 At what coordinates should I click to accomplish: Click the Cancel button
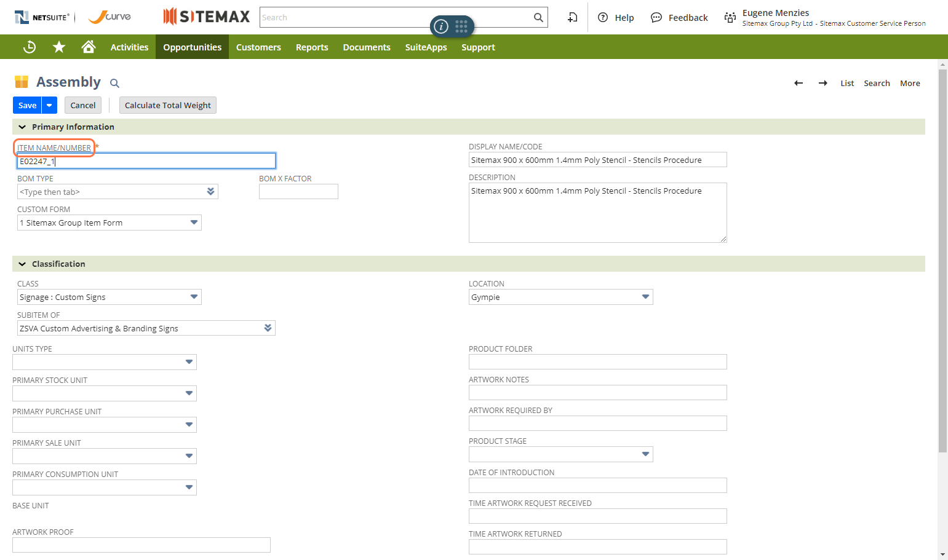tap(83, 105)
